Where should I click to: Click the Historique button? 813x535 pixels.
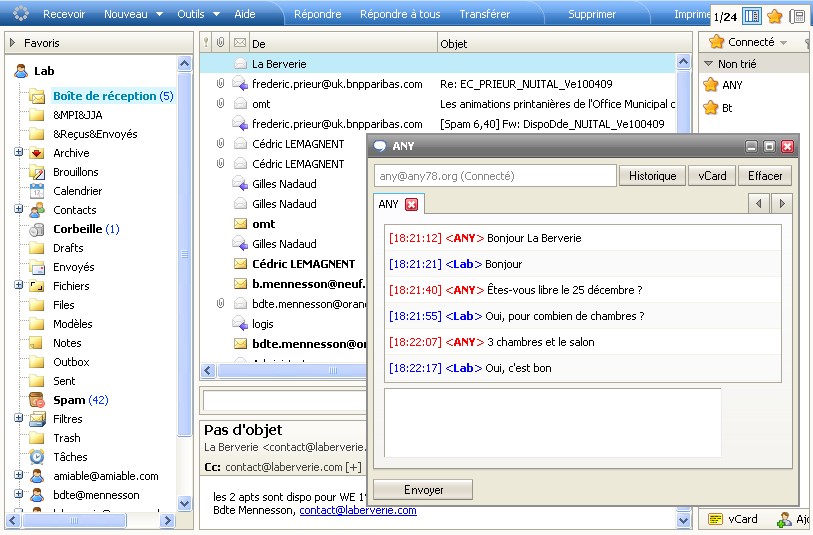tap(652, 176)
